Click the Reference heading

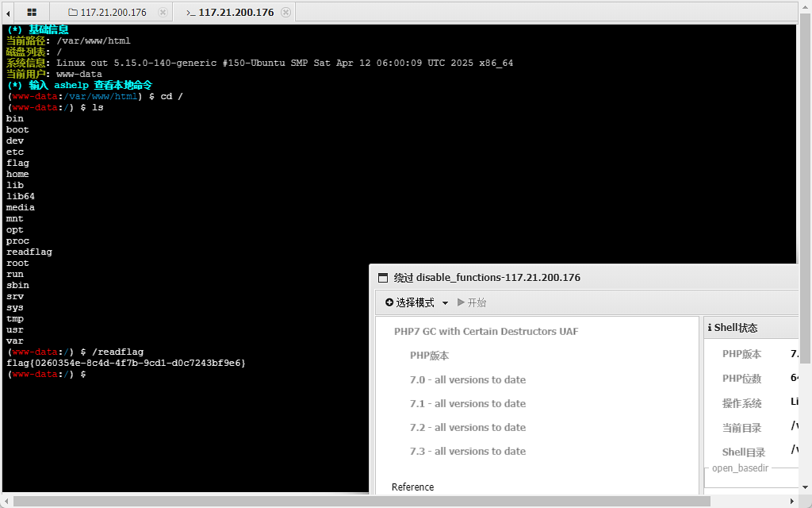click(x=412, y=487)
